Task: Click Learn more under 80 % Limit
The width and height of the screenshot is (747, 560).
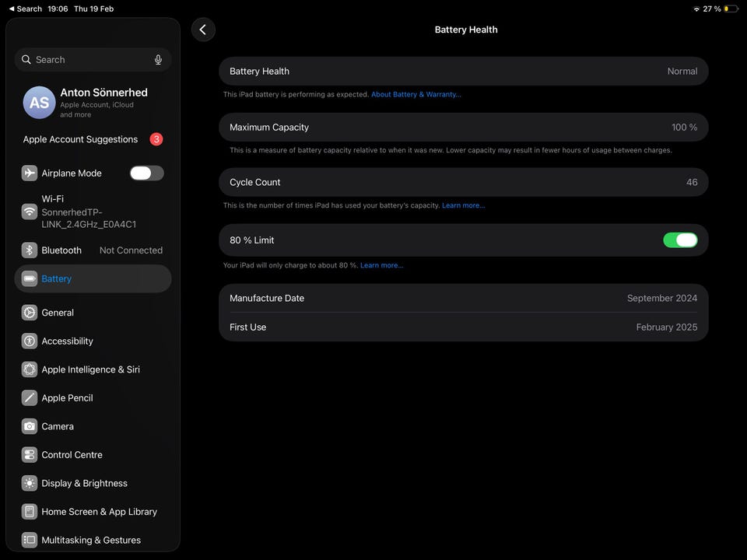Action: pos(381,266)
